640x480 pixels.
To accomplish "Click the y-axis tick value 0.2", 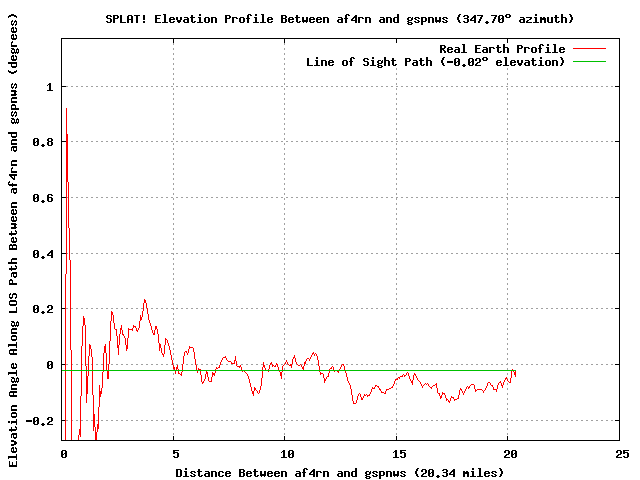I will pyautogui.click(x=43, y=309).
